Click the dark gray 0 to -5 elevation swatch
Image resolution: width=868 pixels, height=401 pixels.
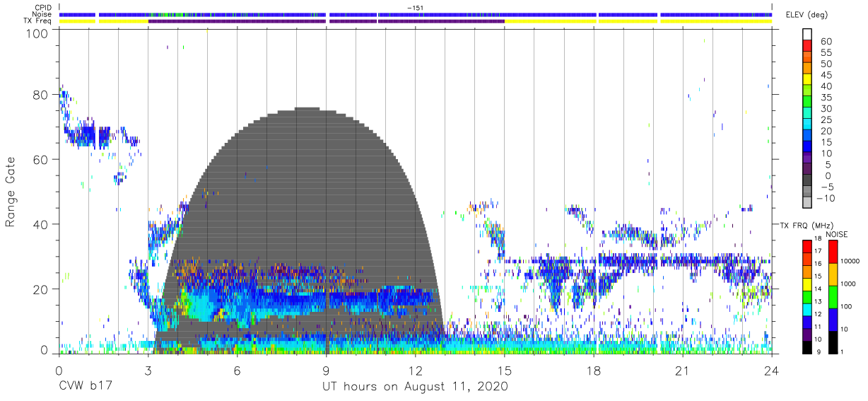[x=807, y=181]
